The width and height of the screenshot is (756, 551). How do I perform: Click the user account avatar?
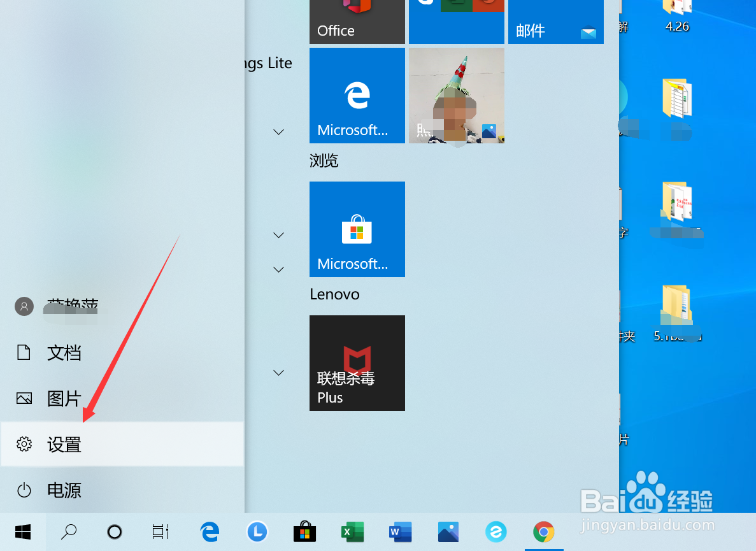point(24,306)
